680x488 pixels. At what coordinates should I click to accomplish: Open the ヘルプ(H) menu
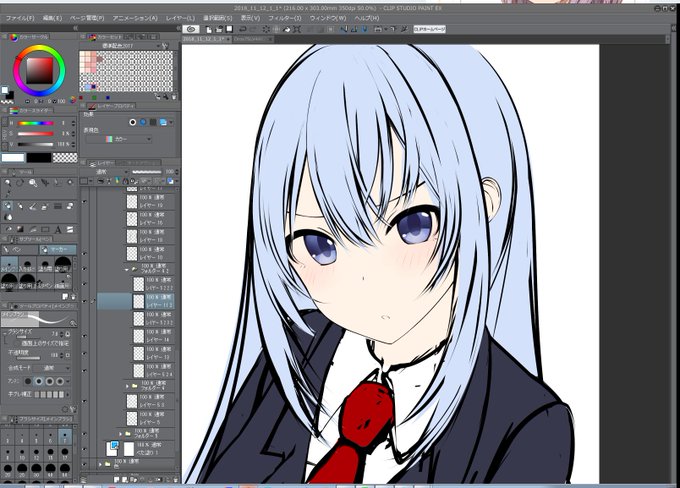(x=367, y=18)
